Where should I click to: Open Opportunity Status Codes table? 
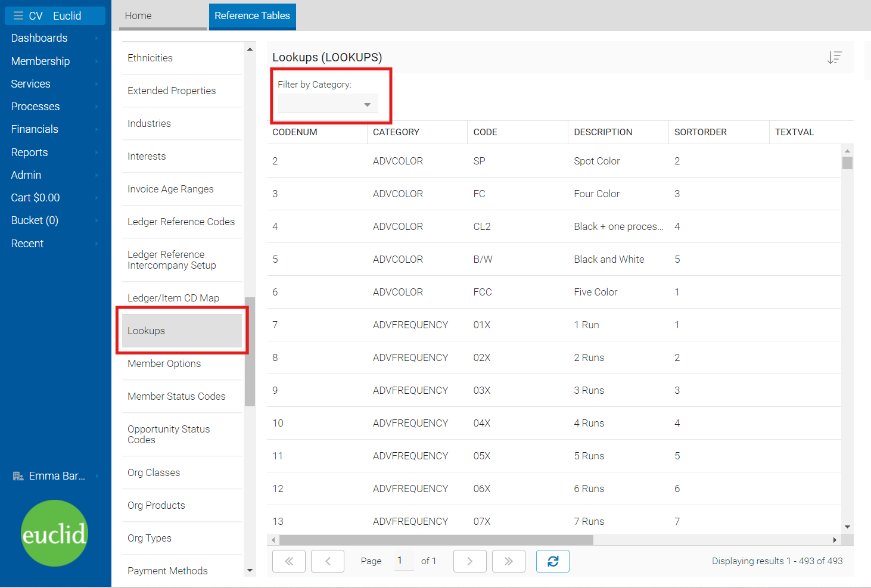[x=182, y=434]
